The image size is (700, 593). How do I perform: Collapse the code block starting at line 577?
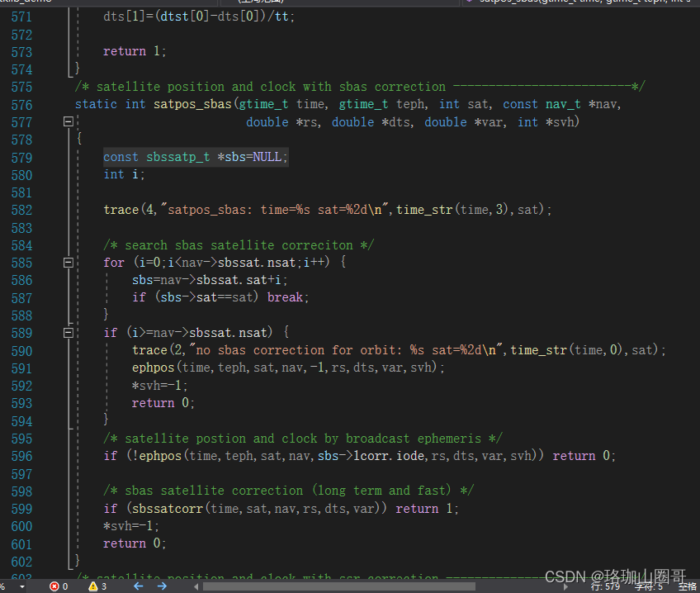click(x=68, y=121)
